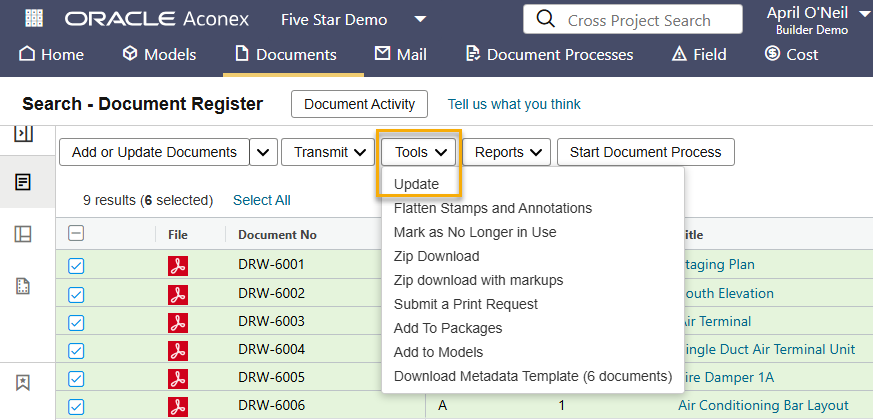The image size is (873, 420).
Task: Expand the Add or Update Documents arrow
Action: (263, 152)
